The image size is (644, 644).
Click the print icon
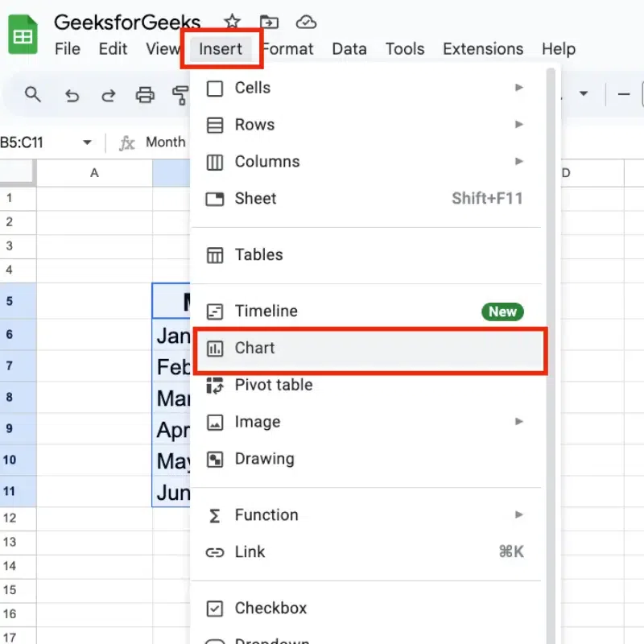(x=145, y=95)
